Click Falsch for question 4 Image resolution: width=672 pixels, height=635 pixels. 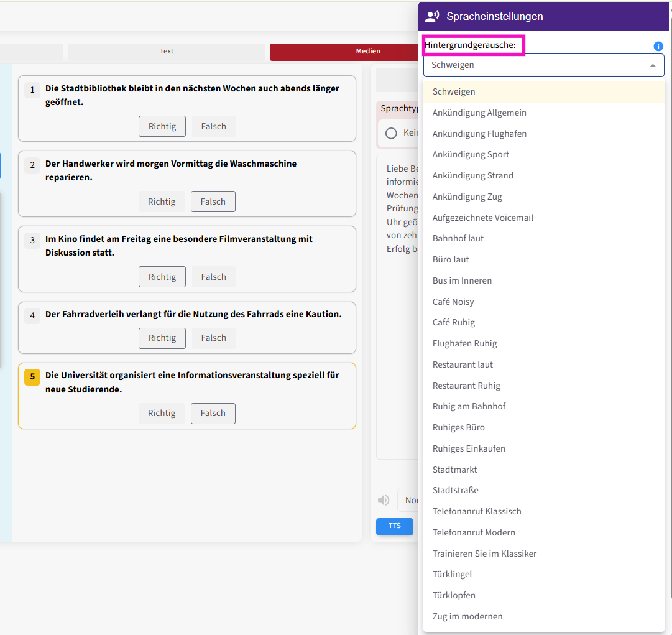click(x=213, y=338)
